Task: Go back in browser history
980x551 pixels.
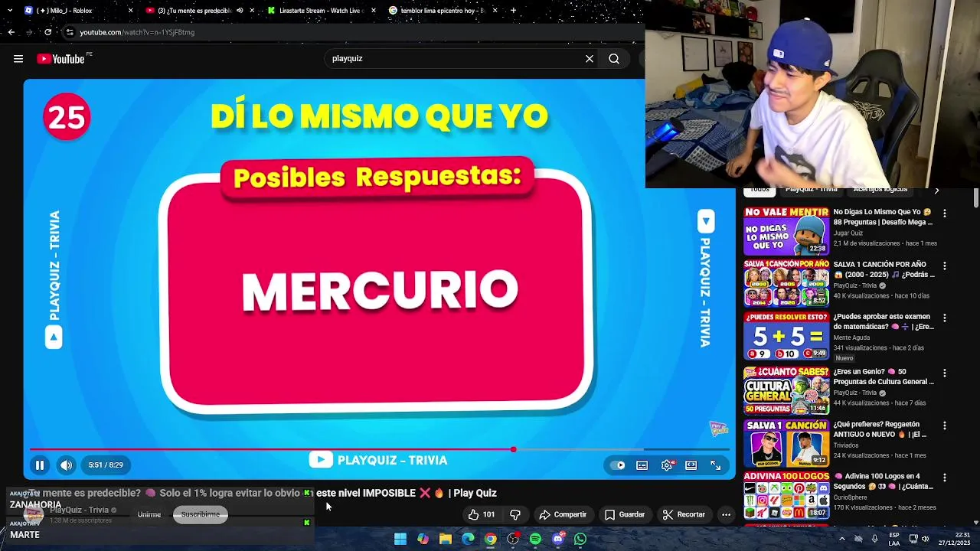Action: pos(11,32)
